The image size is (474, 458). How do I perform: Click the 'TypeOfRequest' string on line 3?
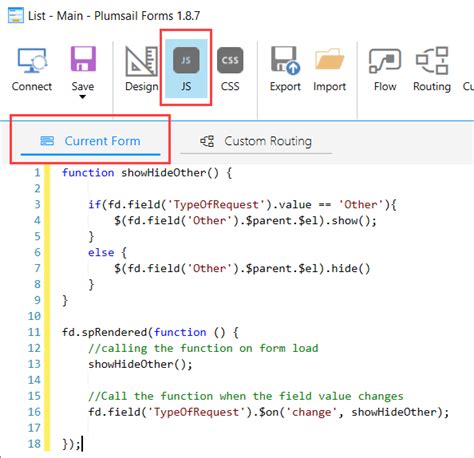[216, 204]
